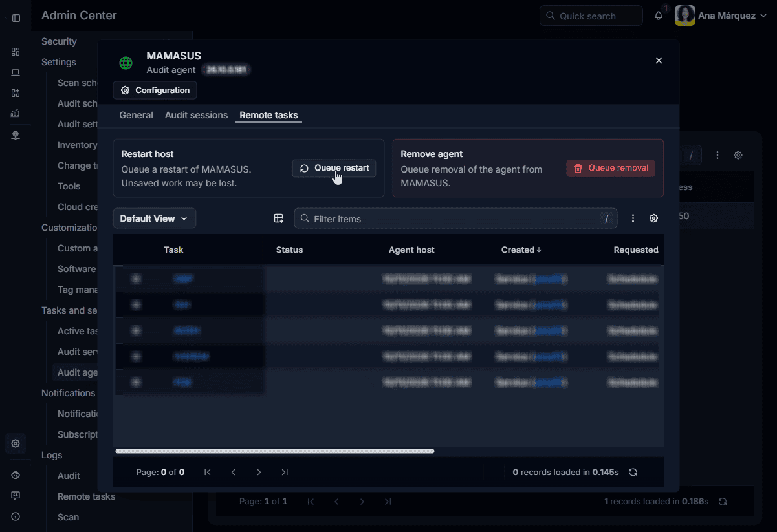The width and height of the screenshot is (777, 532).
Task: Open the notifications bell
Action: [x=659, y=16]
